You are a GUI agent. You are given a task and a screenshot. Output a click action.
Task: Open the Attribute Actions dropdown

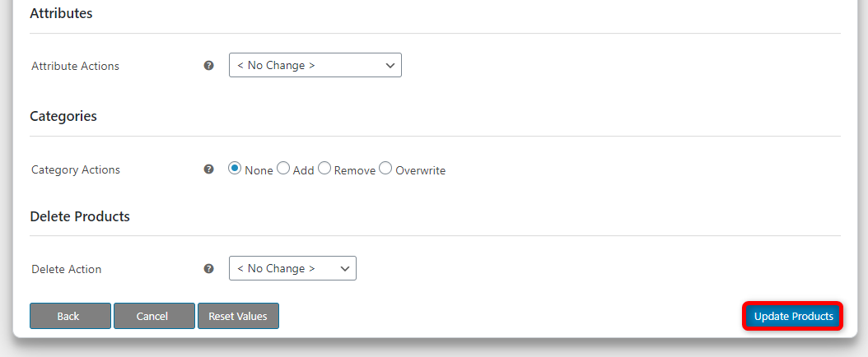[x=315, y=65]
